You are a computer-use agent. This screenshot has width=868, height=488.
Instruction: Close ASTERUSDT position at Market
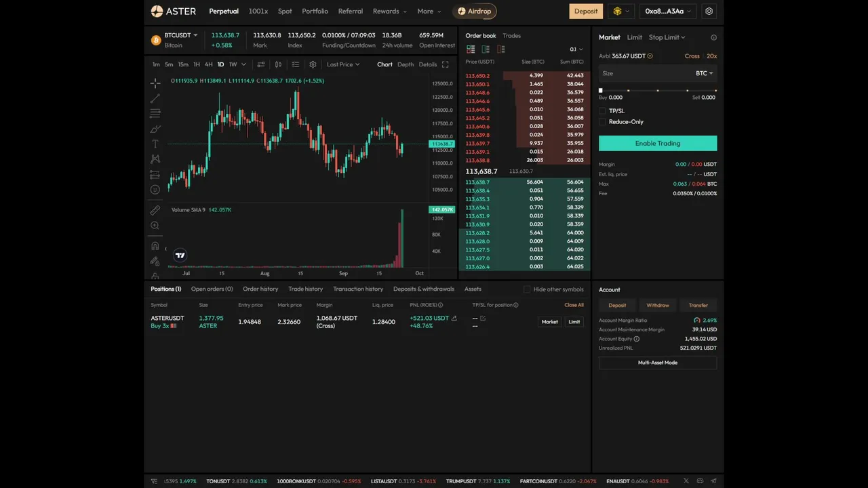pos(550,322)
